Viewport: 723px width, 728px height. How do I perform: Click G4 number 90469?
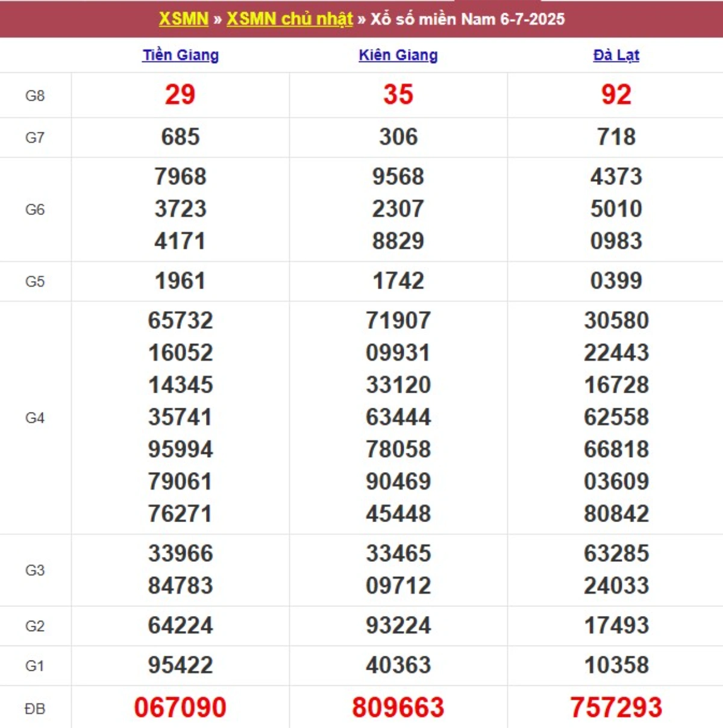[398, 482]
